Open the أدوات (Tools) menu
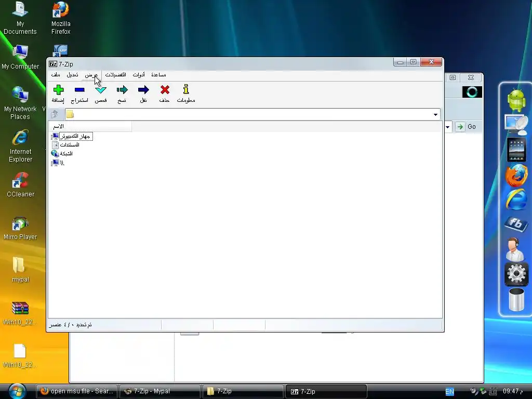Image resolution: width=532 pixels, height=399 pixels. [x=139, y=75]
